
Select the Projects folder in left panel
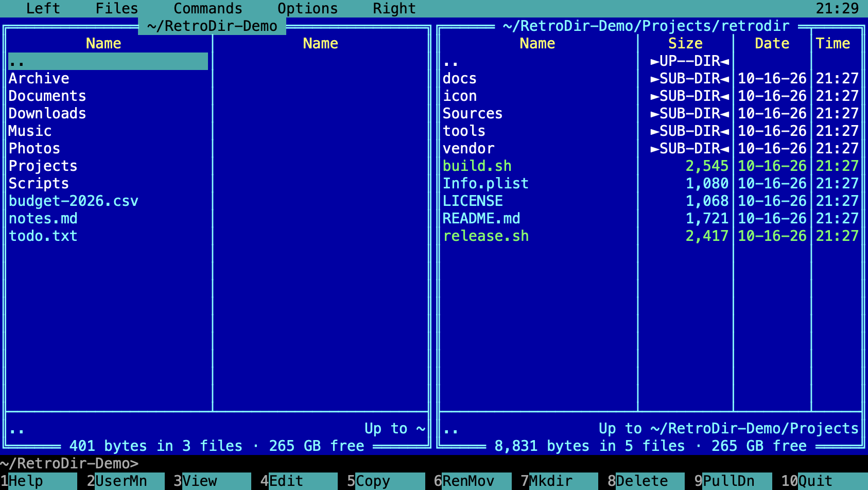[x=108, y=166]
